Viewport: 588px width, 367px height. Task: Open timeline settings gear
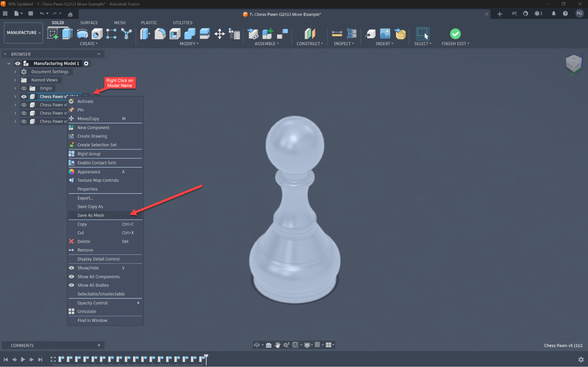pyautogui.click(x=581, y=359)
